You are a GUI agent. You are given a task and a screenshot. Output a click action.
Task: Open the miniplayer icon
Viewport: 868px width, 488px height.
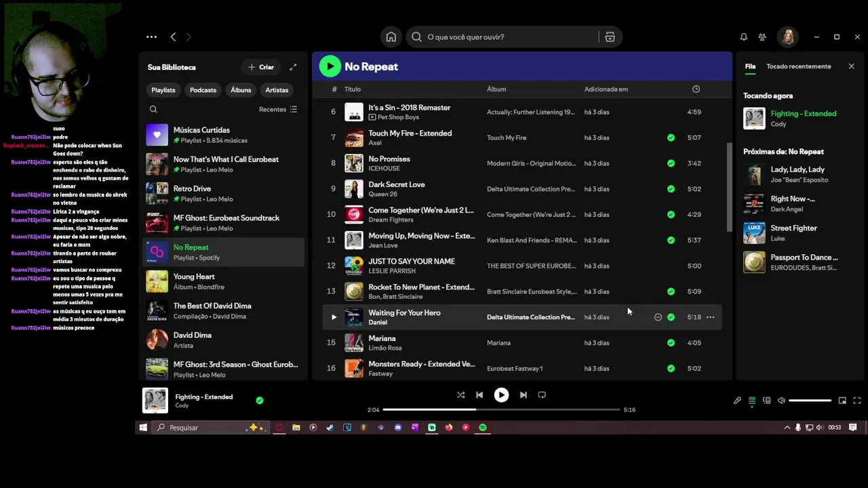tap(842, 401)
